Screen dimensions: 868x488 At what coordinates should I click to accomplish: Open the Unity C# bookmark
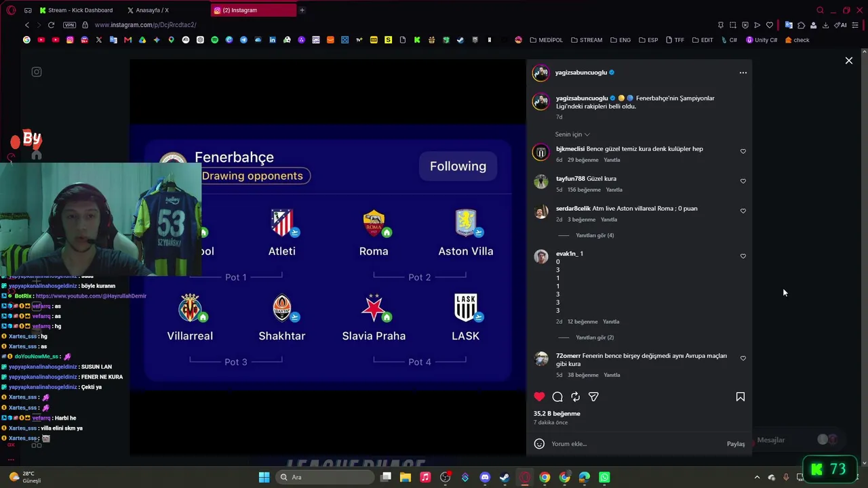(762, 40)
